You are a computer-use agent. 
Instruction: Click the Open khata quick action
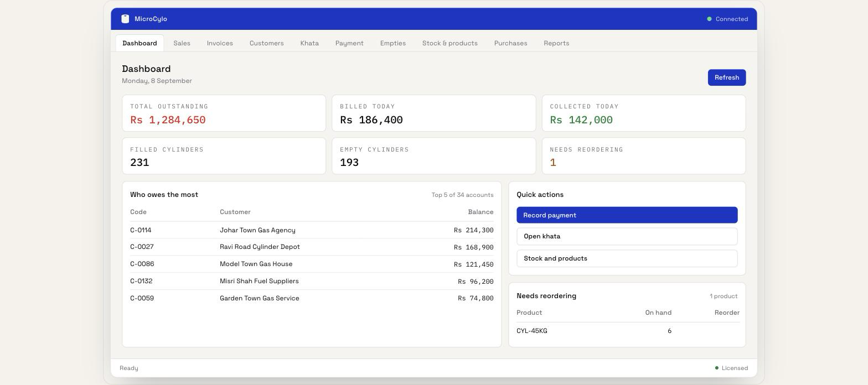point(627,236)
